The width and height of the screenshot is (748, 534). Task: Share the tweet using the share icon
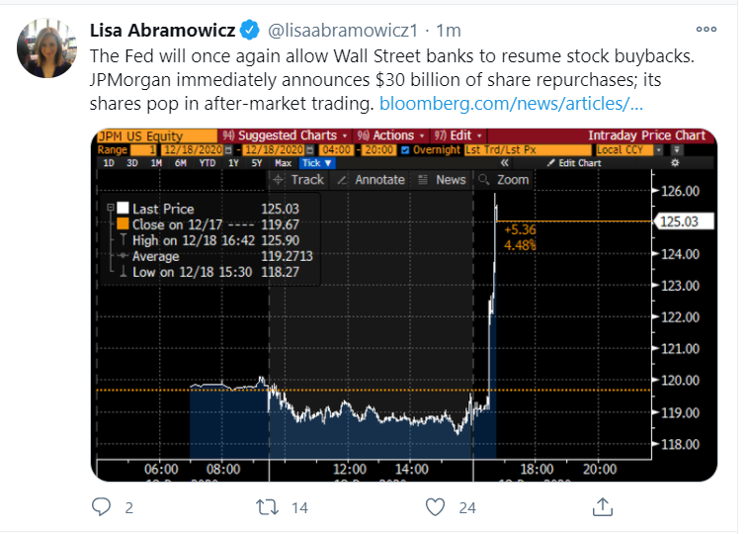pos(603,508)
